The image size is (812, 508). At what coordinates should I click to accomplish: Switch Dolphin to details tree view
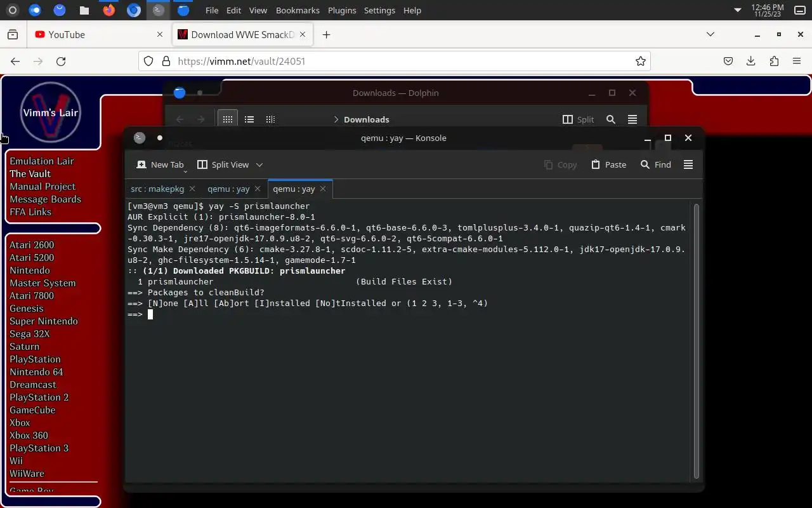point(270,119)
